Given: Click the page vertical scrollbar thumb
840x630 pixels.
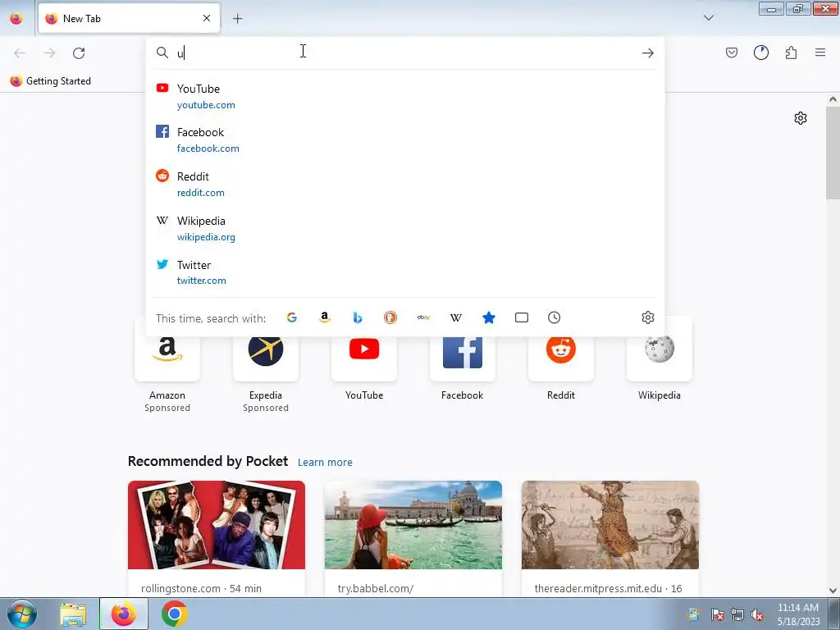Looking at the screenshot, I should [833, 152].
